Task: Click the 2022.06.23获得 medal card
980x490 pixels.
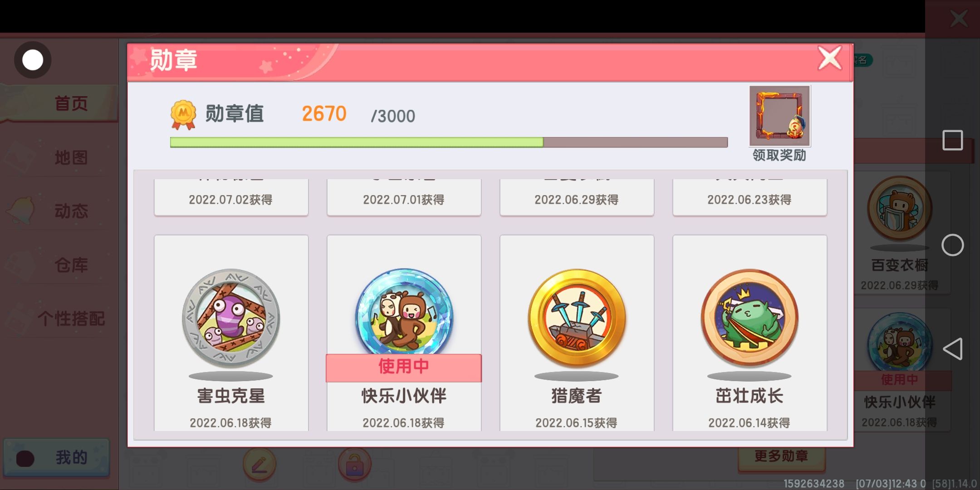Action: [x=750, y=197]
